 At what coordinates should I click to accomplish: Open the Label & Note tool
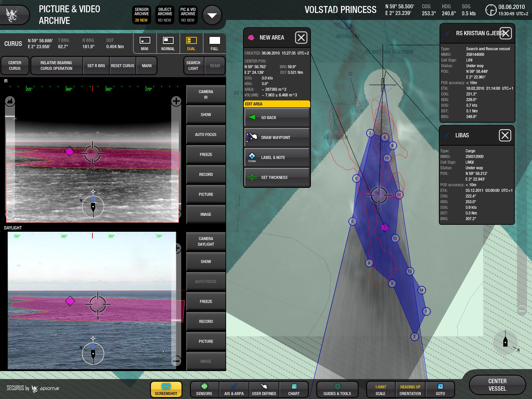277,158
